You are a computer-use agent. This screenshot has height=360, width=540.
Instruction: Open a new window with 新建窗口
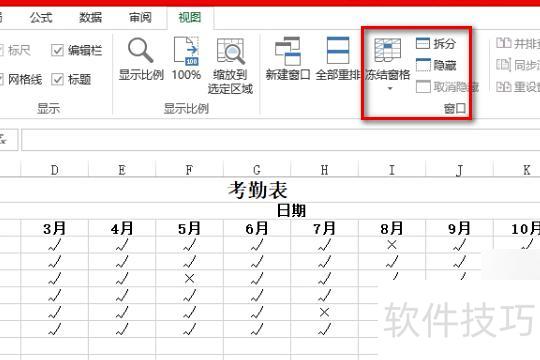[x=288, y=59]
